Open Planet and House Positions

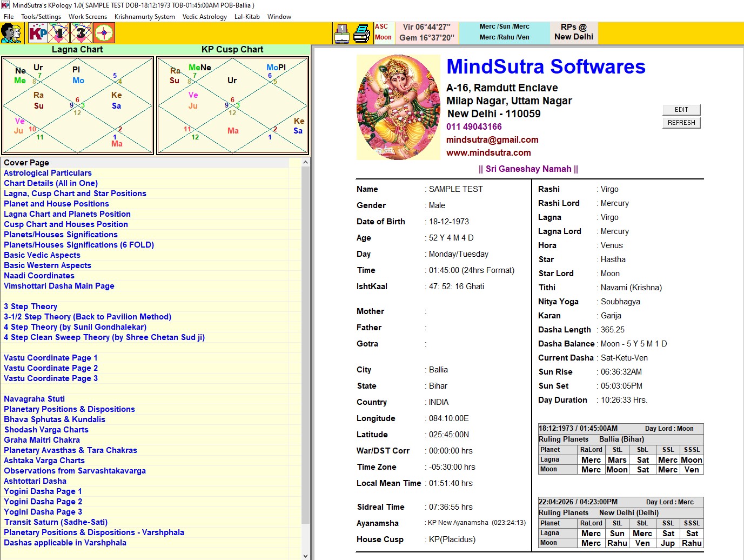56,204
